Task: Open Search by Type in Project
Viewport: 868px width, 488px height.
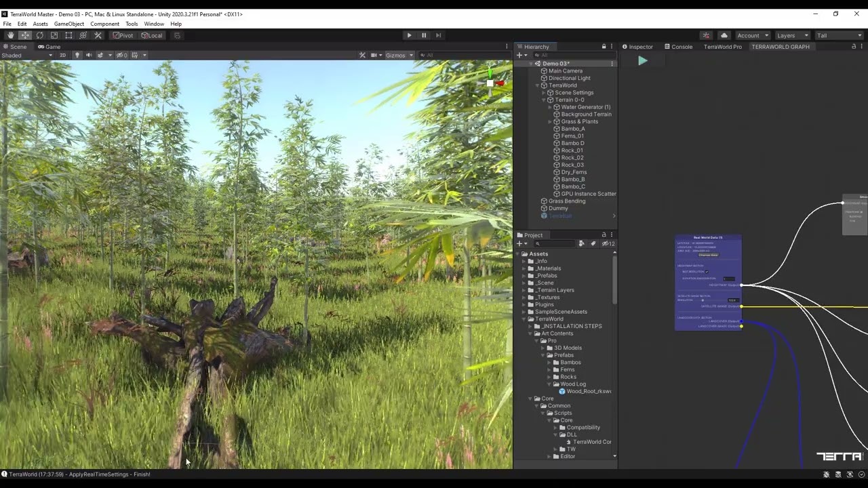Action: click(x=581, y=243)
